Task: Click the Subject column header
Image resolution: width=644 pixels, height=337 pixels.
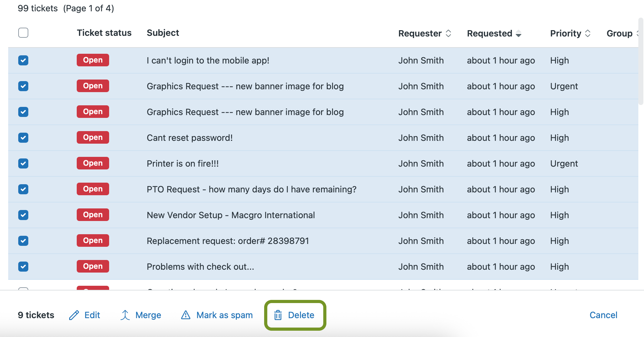Action: (x=163, y=33)
